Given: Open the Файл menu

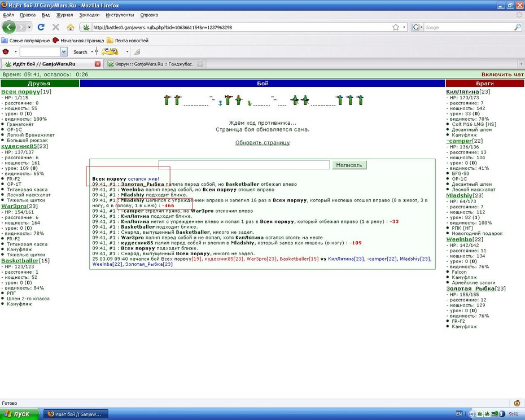Looking at the screenshot, I should [8, 15].
